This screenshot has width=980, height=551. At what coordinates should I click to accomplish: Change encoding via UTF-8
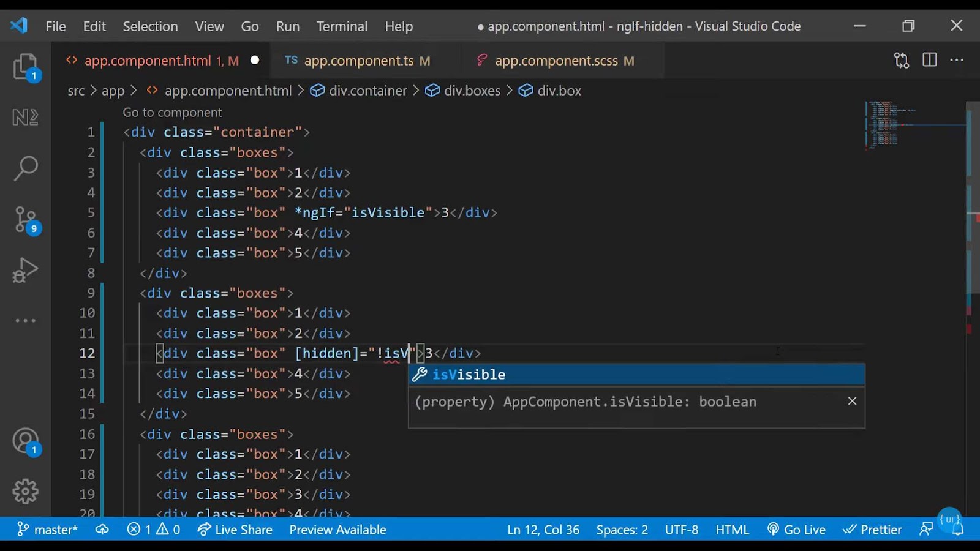click(x=682, y=530)
